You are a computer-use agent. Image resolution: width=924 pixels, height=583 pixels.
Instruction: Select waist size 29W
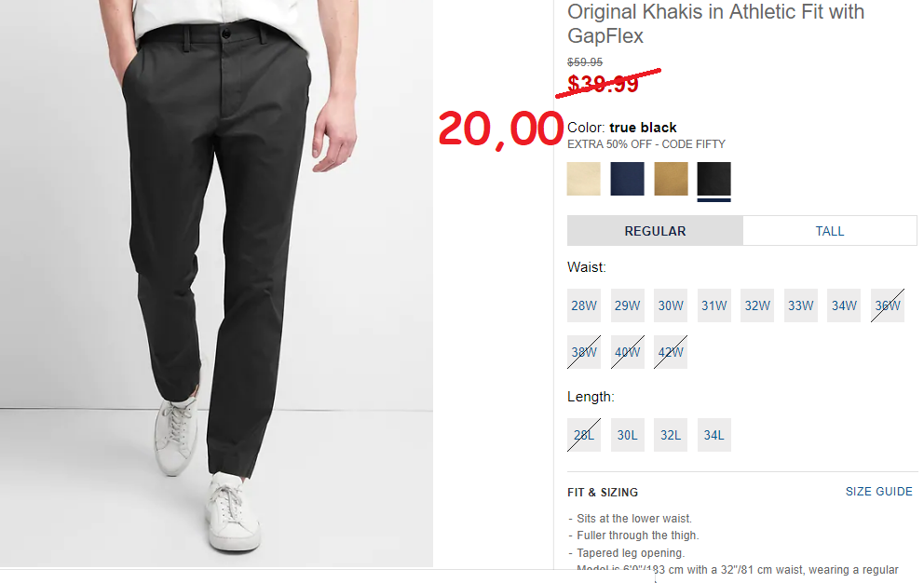(627, 305)
